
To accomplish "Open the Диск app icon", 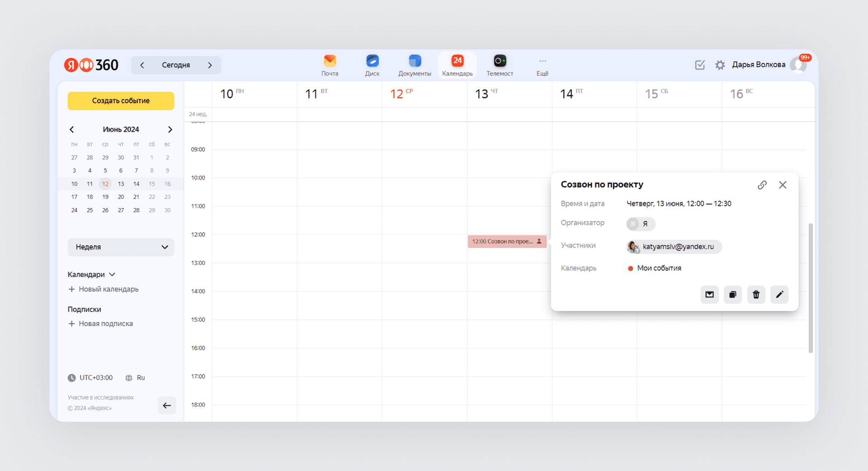I will [x=372, y=65].
